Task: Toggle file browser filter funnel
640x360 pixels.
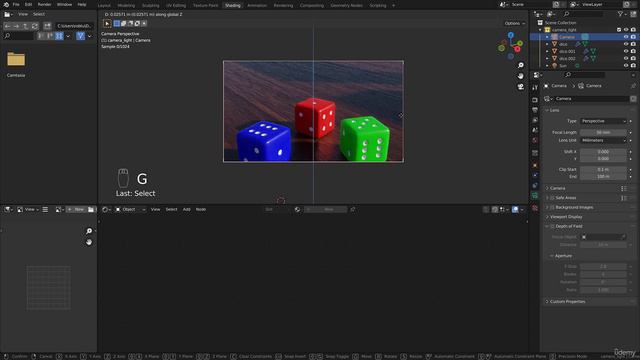Action: coord(80,36)
